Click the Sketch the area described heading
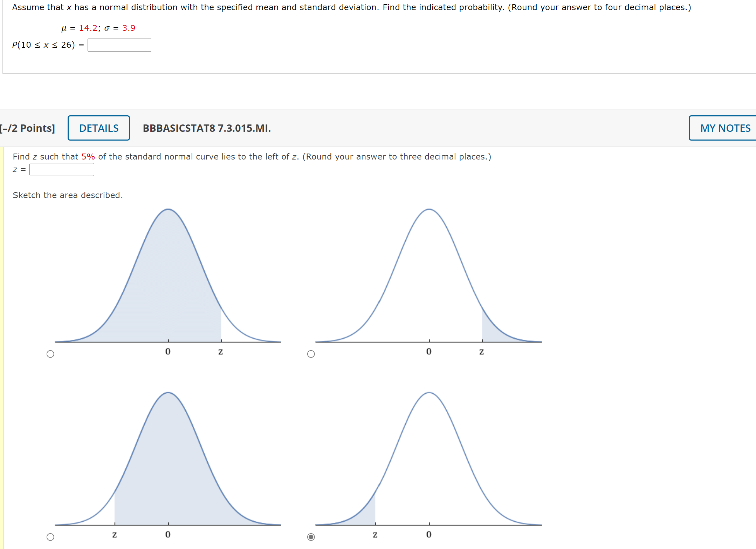Image resolution: width=756 pixels, height=549 pixels. 68,195
